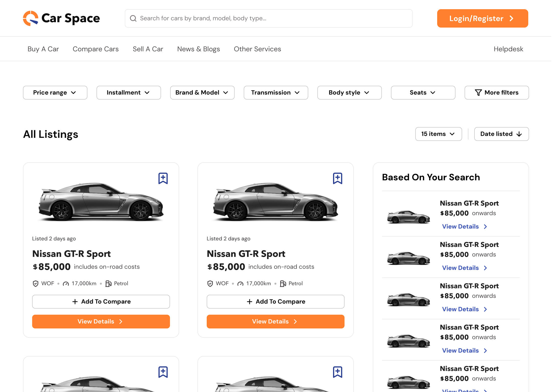Click the Based On Your Search heading
The height and width of the screenshot is (392, 552).
click(431, 177)
